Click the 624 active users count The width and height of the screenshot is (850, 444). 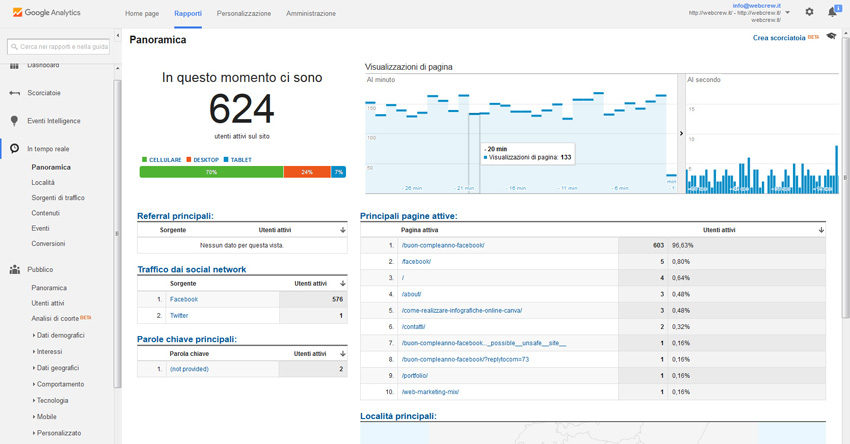(x=242, y=109)
